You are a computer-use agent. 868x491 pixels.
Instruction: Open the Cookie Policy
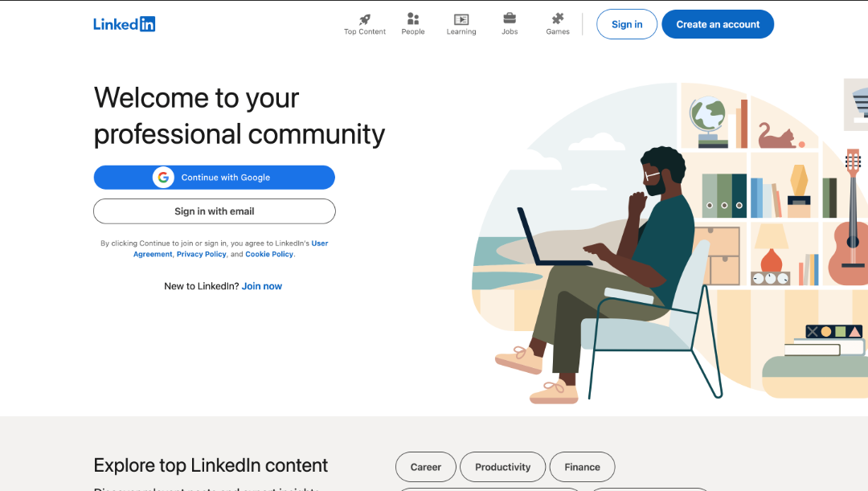tap(269, 254)
